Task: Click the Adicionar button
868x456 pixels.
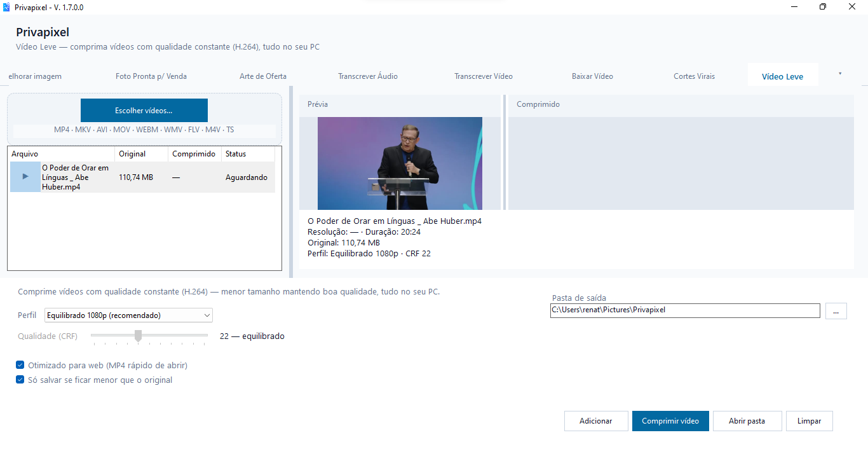Action: click(595, 421)
